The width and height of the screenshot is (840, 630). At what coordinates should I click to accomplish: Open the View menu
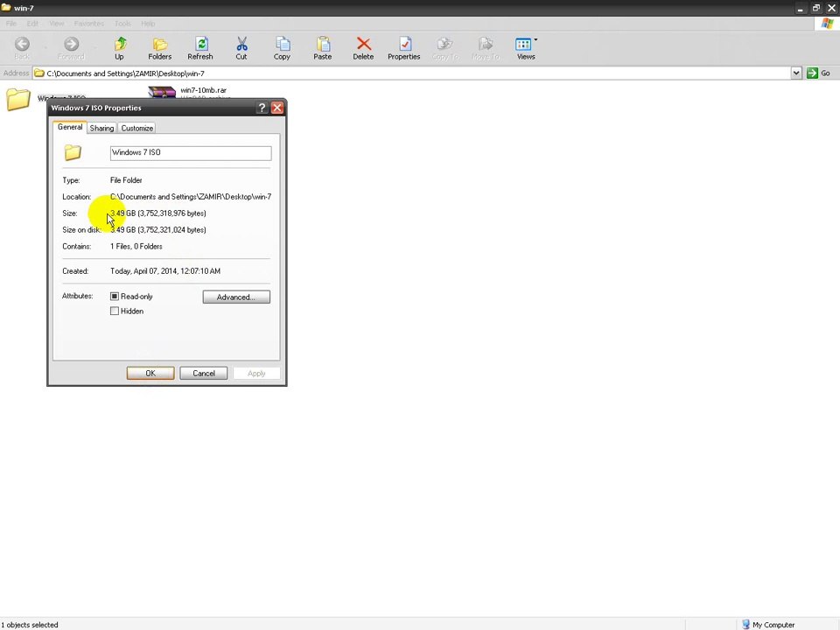(x=56, y=24)
